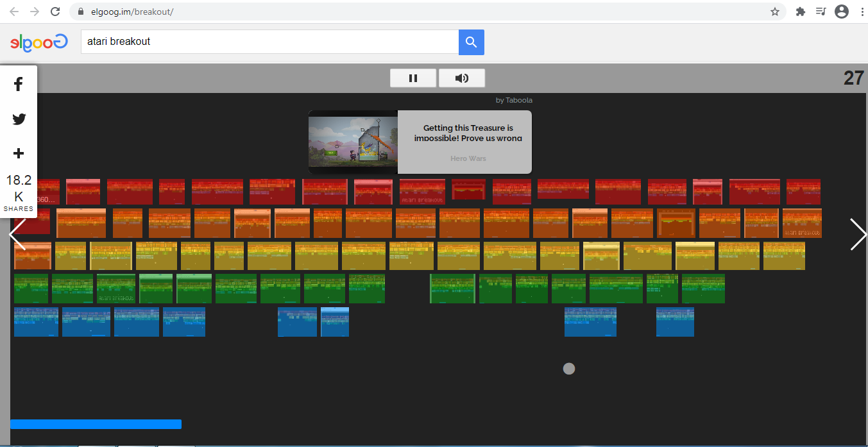Reload the elgoog.im page

click(55, 12)
